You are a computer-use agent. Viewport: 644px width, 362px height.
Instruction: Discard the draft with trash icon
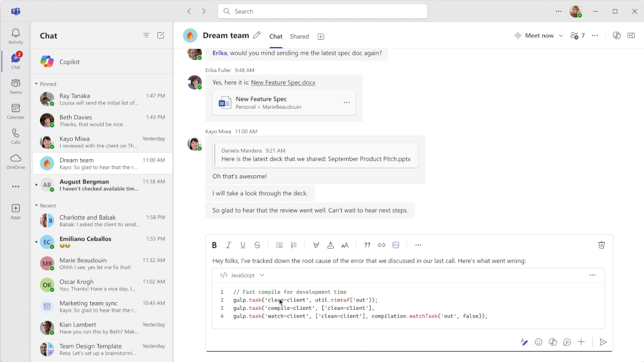pos(601,245)
